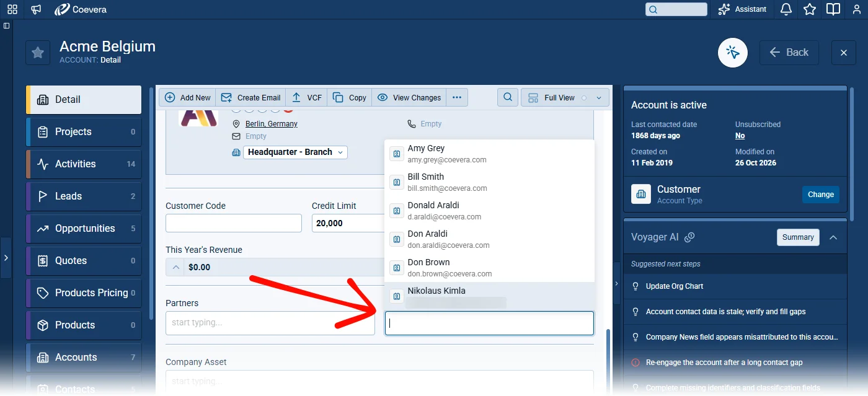Open the Projects tab
Viewport: 868px width, 396px height.
(x=84, y=131)
